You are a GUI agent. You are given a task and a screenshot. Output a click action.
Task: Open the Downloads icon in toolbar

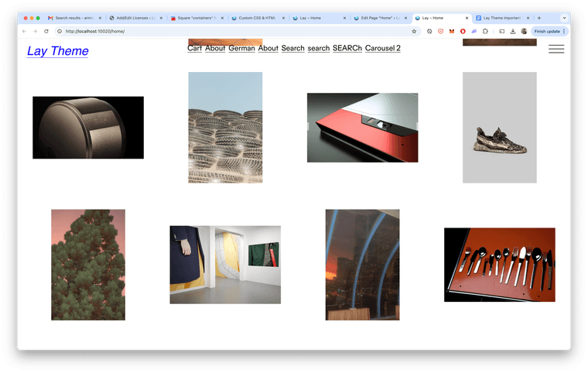[512, 31]
